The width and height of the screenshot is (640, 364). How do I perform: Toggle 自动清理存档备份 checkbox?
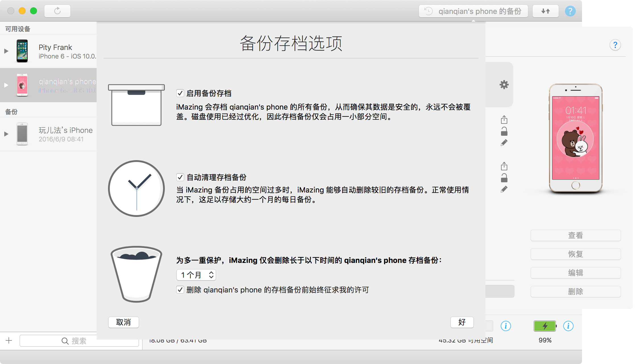tap(180, 177)
